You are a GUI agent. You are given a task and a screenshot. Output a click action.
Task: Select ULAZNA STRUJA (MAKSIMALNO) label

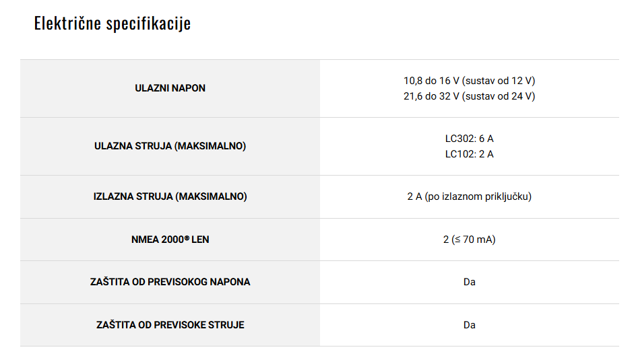[x=170, y=146]
